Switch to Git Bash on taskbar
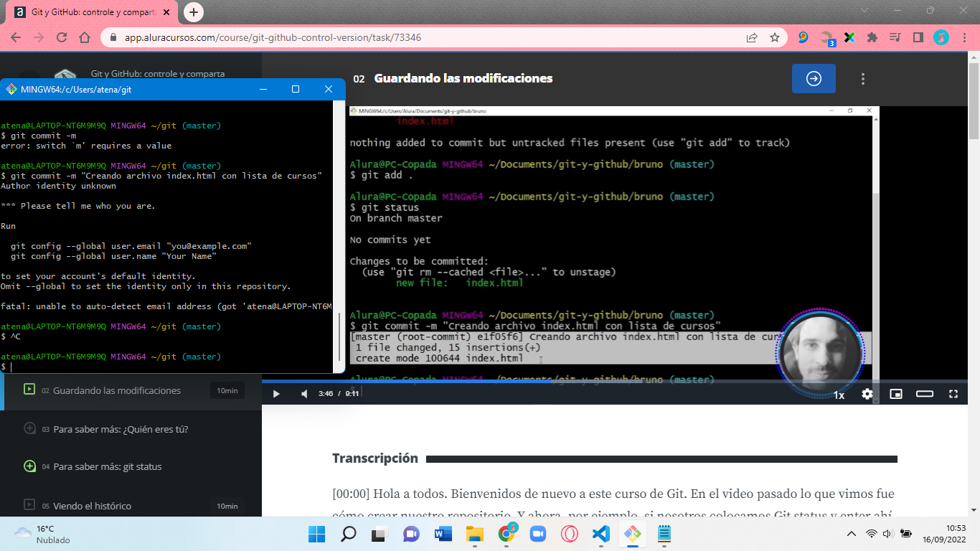 pyautogui.click(x=633, y=534)
